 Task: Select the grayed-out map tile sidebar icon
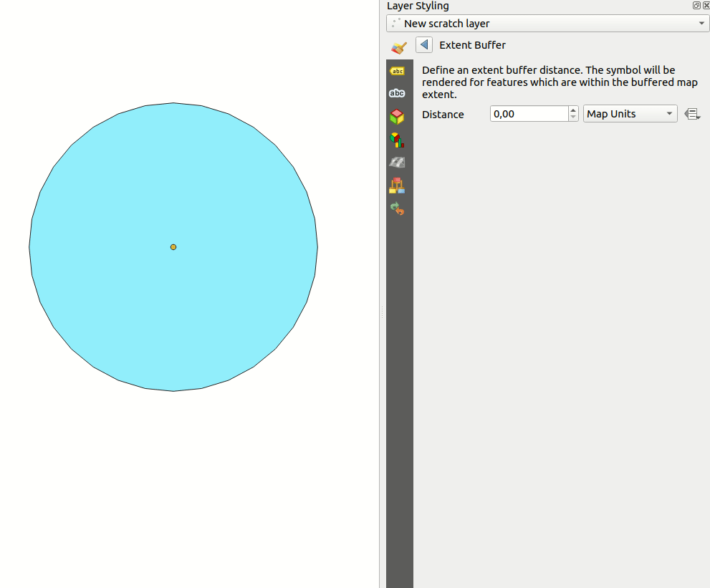pos(398,162)
